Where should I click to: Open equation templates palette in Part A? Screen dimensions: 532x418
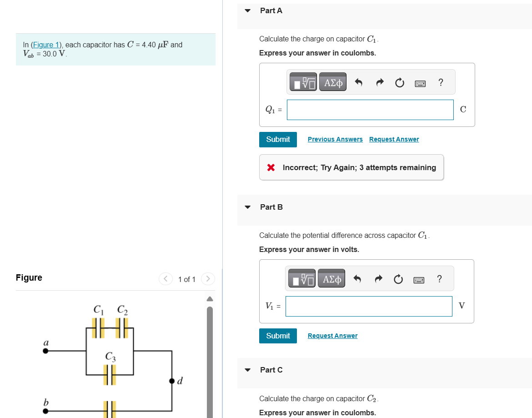[302, 82]
